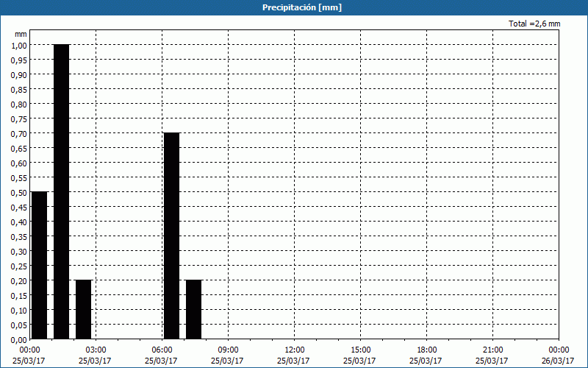Viewport: 588px width, 368px height.
Task: Click the 1,00 mm bar
Action: tap(62, 191)
